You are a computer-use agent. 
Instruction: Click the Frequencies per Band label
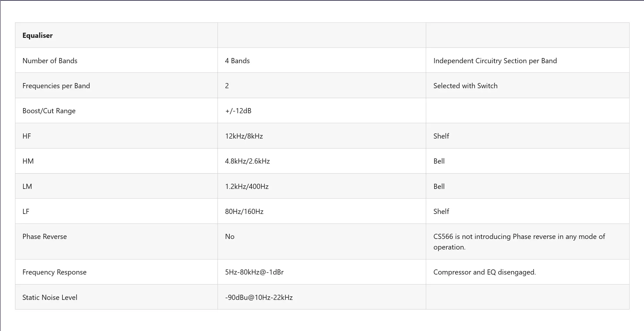pyautogui.click(x=56, y=86)
